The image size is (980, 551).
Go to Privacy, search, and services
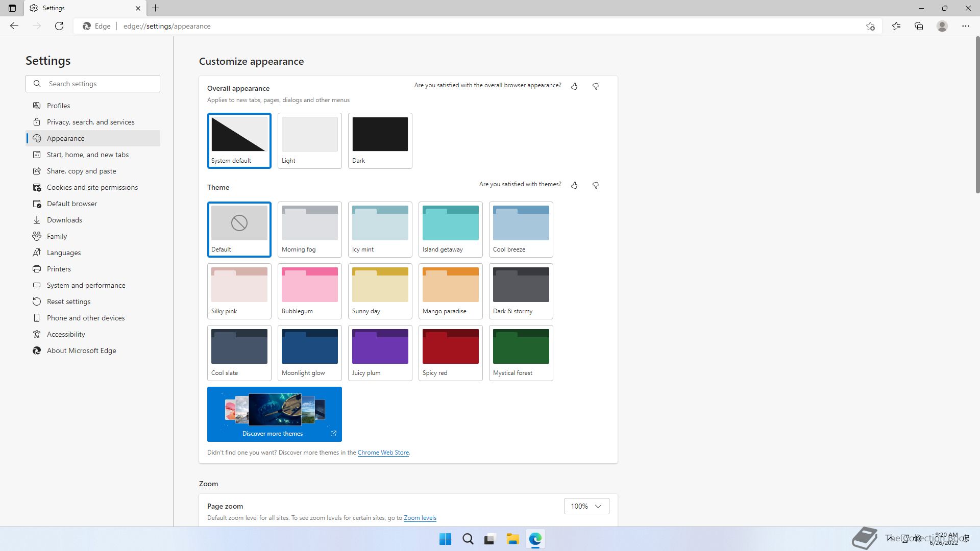coord(90,122)
